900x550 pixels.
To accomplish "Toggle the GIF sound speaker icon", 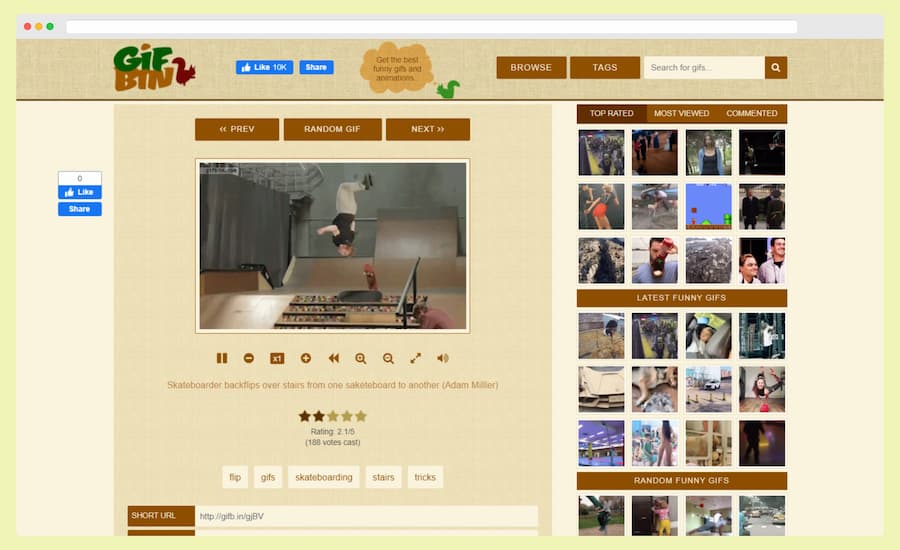I will (x=443, y=358).
